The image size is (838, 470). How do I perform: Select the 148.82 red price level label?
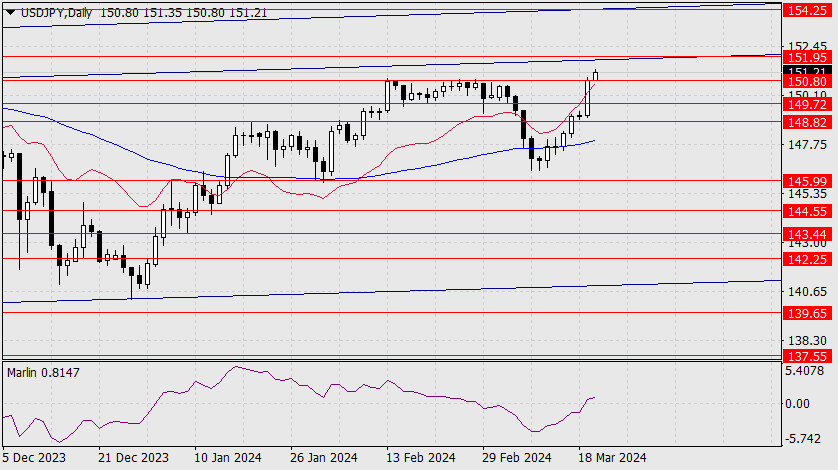807,122
